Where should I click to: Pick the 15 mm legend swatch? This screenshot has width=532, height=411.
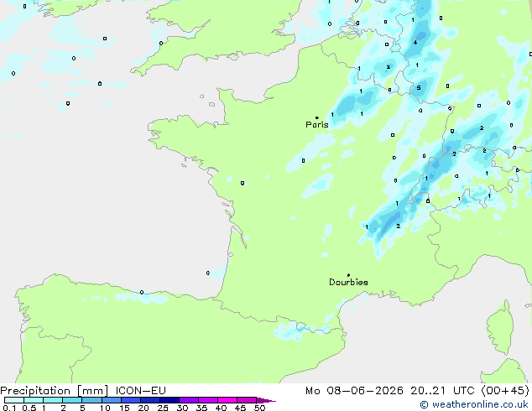click(x=130, y=400)
